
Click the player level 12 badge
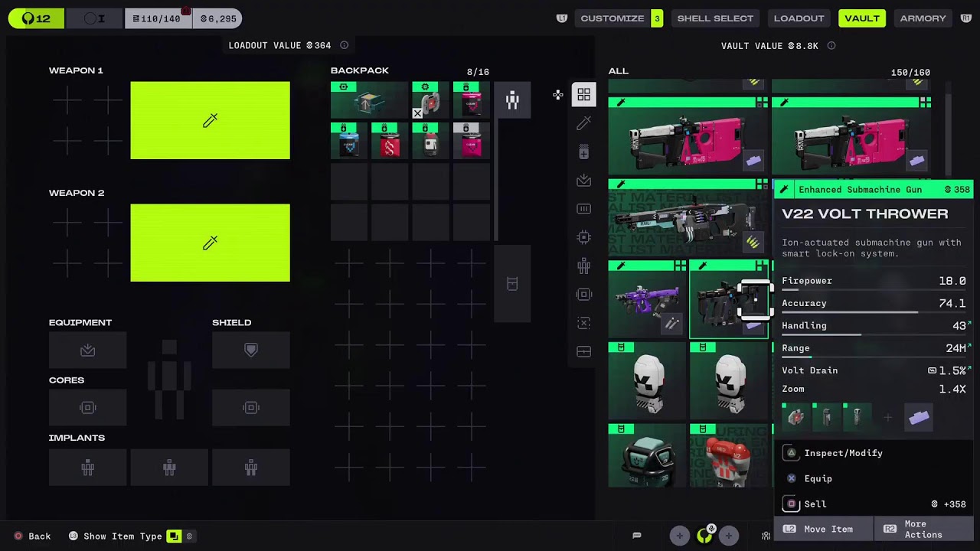click(35, 18)
